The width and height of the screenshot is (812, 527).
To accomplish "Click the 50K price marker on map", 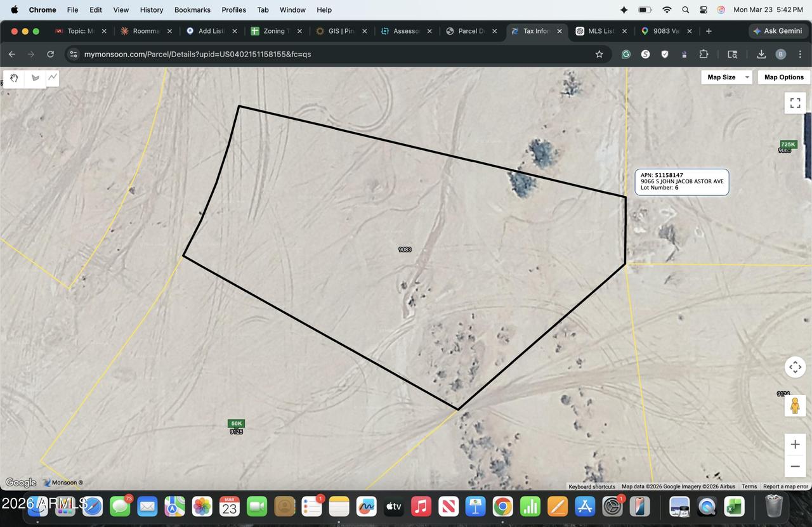I will tap(236, 424).
